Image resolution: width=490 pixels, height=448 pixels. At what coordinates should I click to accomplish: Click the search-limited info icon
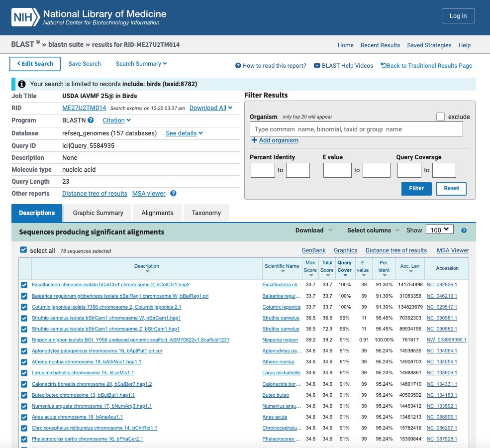[22, 84]
